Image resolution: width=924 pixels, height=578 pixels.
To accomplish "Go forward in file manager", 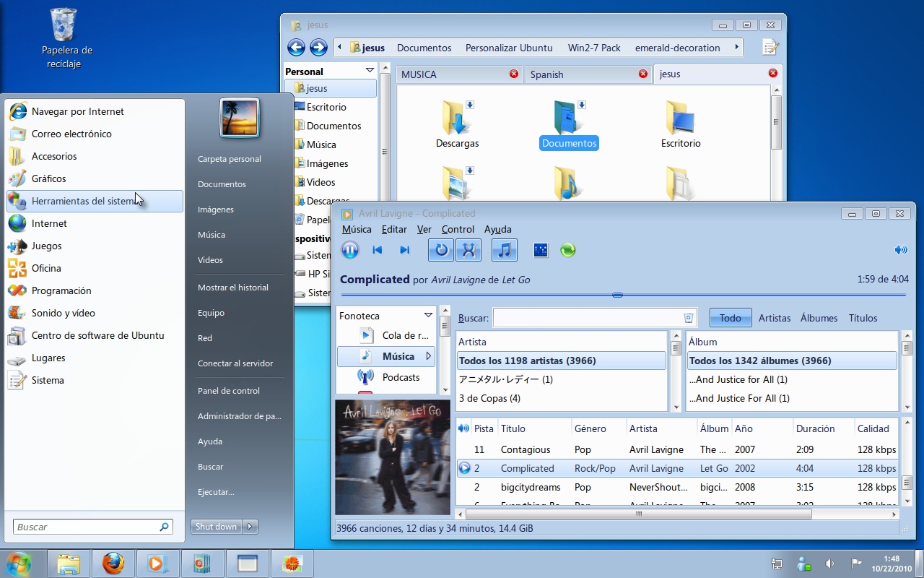I will (x=318, y=48).
